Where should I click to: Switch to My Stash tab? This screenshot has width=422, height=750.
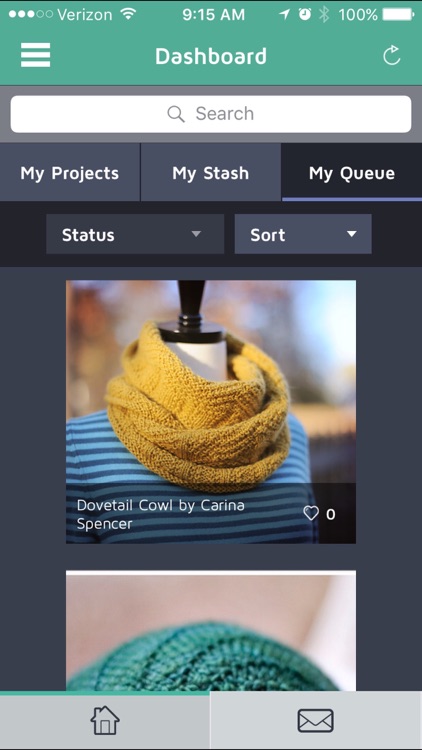(211, 173)
